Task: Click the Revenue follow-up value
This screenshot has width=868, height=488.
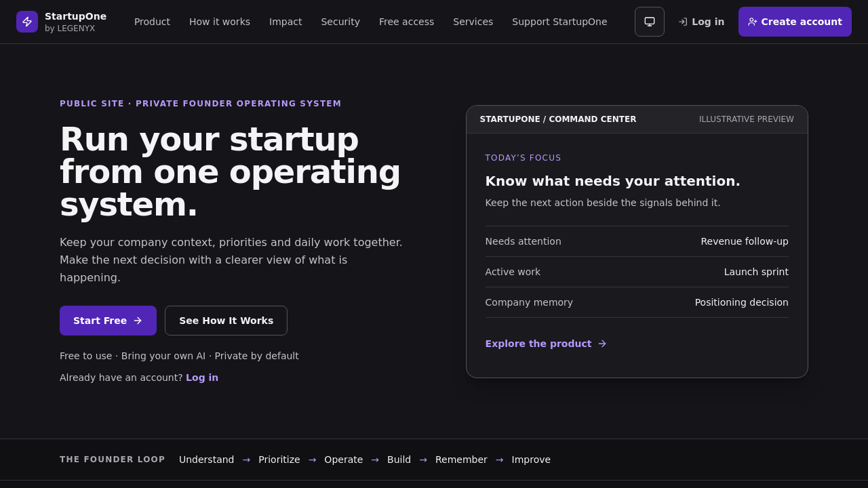Action: 745,241
